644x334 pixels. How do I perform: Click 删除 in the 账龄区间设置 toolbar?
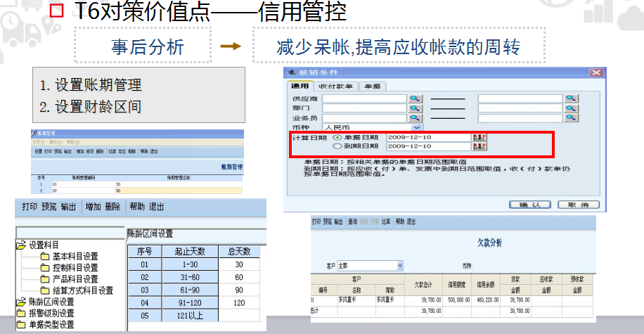(112, 207)
